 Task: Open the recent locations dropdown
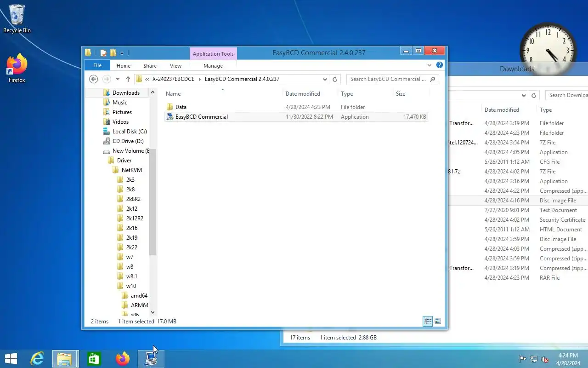118,79
